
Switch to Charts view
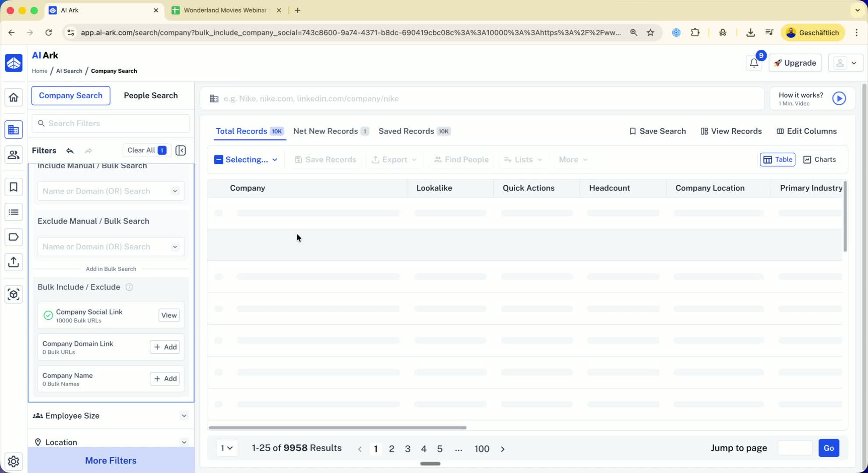click(819, 160)
